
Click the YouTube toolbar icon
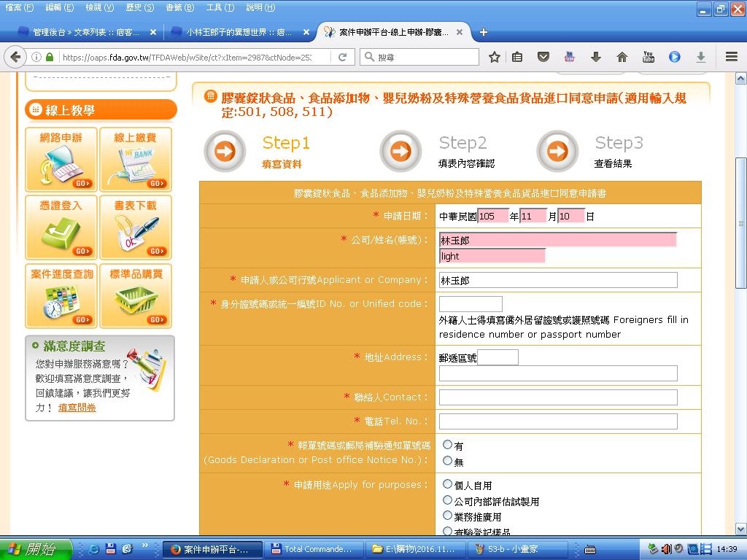(649, 57)
